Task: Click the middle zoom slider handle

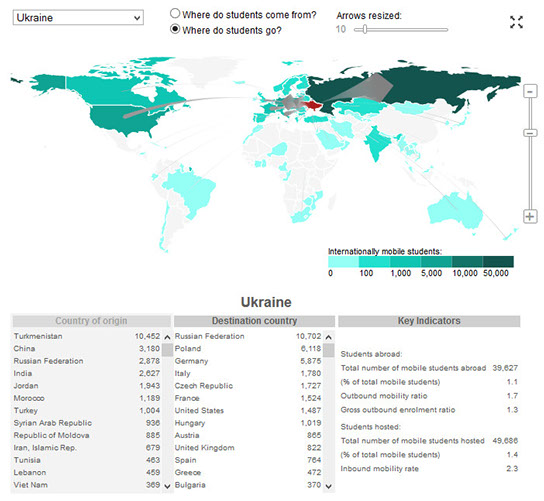Action: click(x=530, y=133)
